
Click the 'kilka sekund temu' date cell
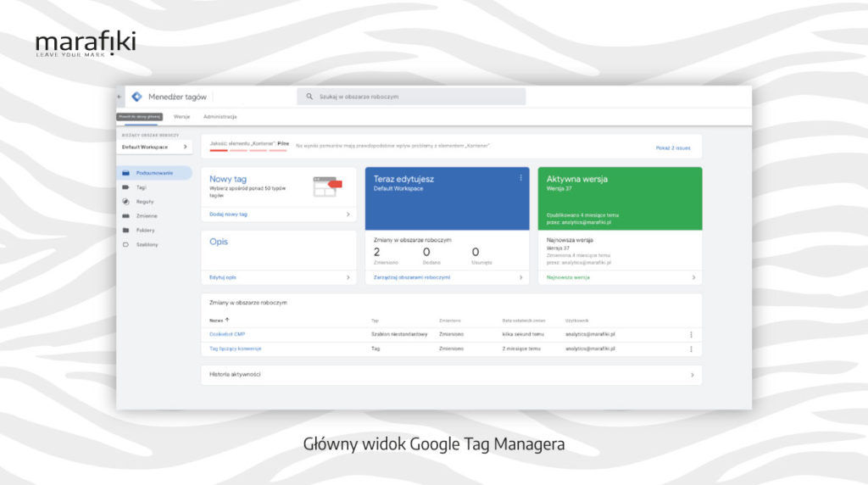(523, 334)
